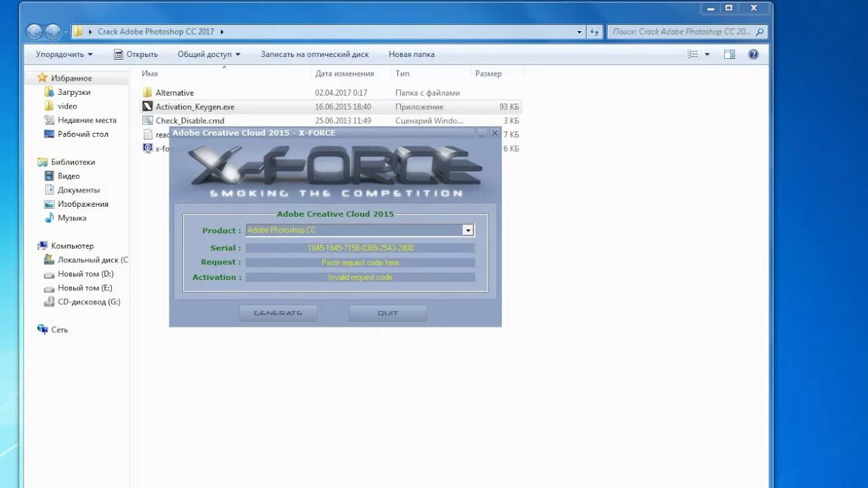Open the Видео library
868x488 pixels.
[x=68, y=176]
